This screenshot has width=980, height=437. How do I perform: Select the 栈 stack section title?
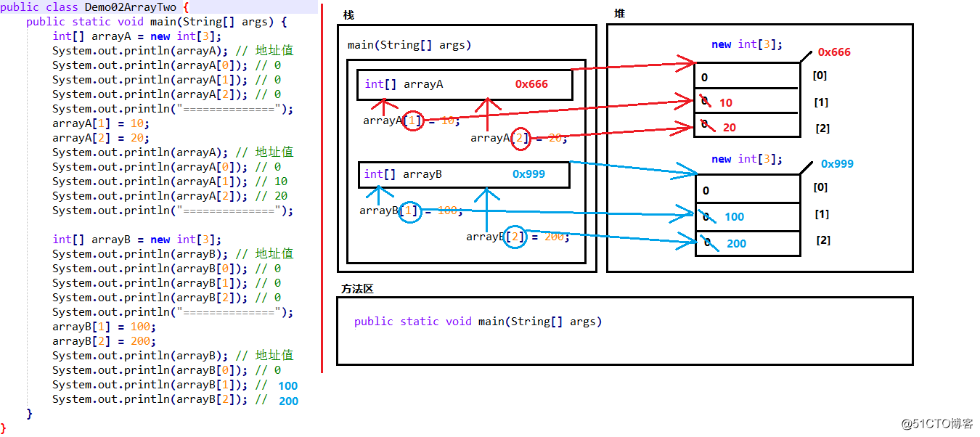click(x=348, y=15)
